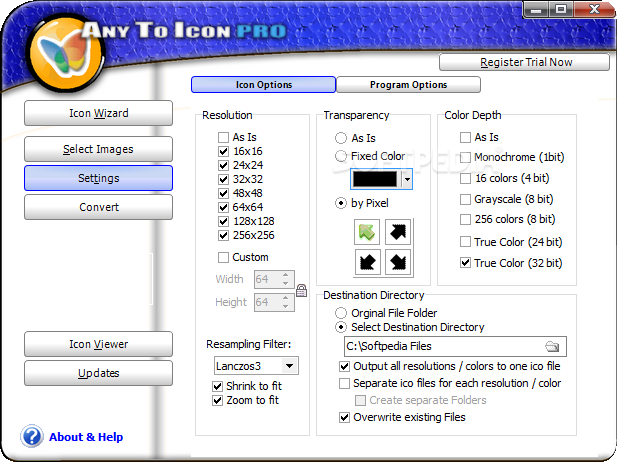Select the bottom-left pixel transparency arrow

(x=368, y=262)
